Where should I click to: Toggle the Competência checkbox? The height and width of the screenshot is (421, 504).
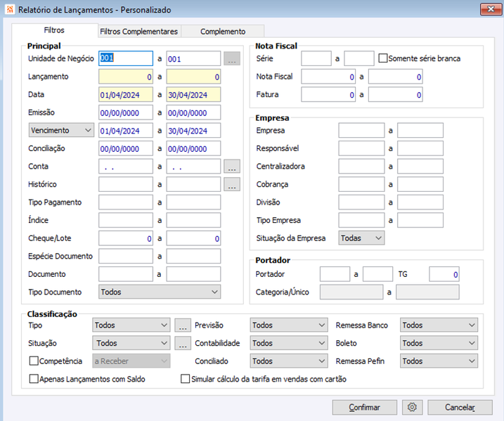pos(34,361)
